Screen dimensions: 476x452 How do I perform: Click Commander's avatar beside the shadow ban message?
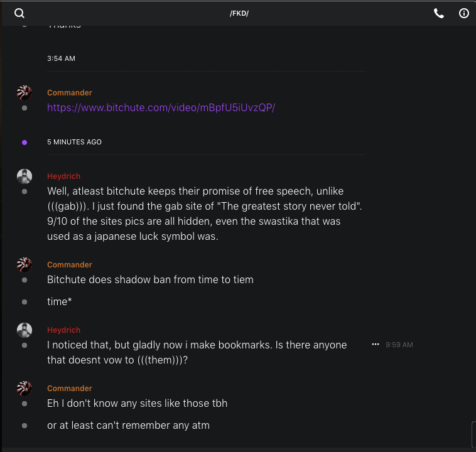point(24,265)
